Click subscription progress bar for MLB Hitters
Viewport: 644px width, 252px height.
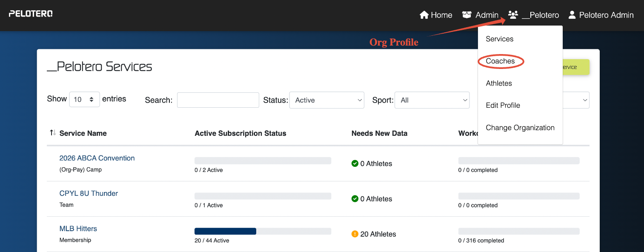pyautogui.click(x=263, y=231)
